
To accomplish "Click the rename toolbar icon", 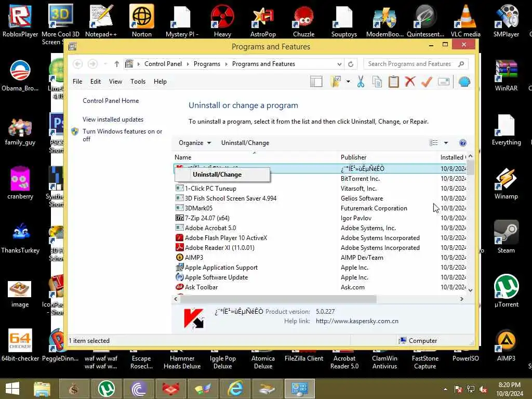I will point(444,82).
